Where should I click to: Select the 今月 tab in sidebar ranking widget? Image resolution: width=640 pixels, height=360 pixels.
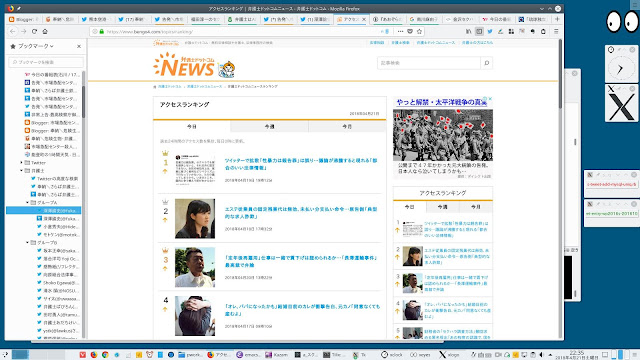pos(476,207)
